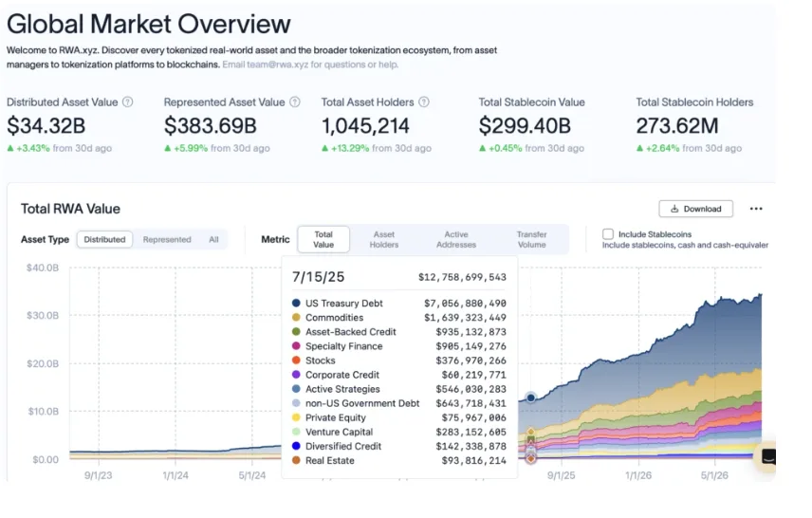Click the US Treasury Debt value $7,056,880,490
Screen dimensions: 812x518
(x=465, y=303)
